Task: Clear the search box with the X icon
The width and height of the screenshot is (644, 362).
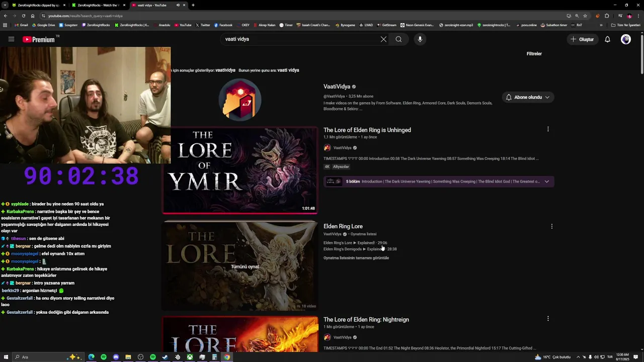Action: click(x=383, y=39)
